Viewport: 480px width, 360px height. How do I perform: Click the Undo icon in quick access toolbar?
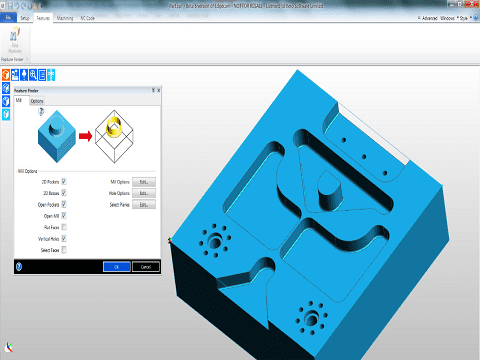click(16, 6)
